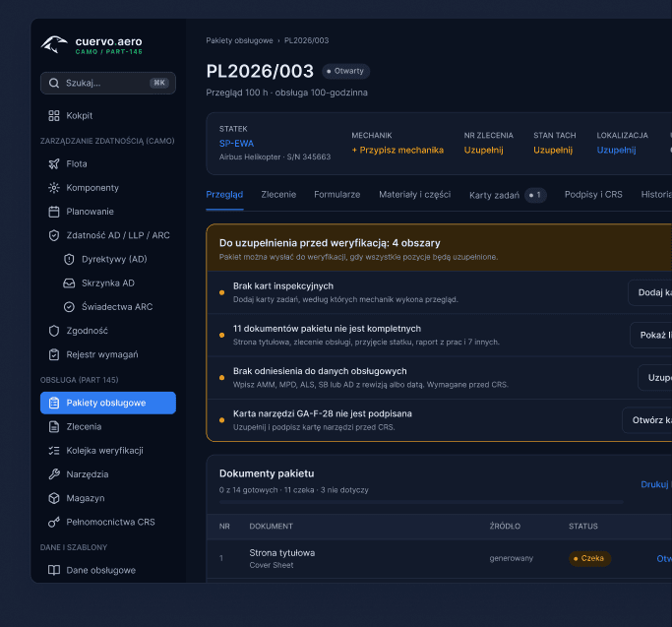The width and height of the screenshot is (672, 627).
Task: Click the Dyrektywy (AD) alert shield icon
Action: [x=69, y=259]
